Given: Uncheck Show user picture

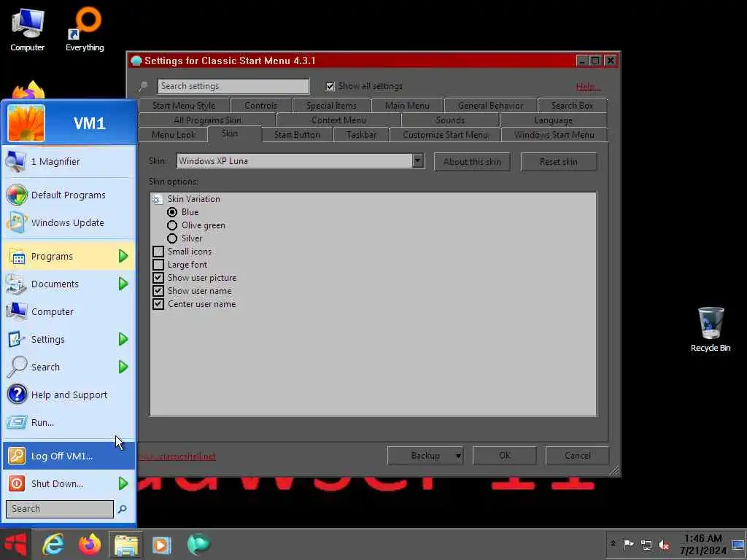Looking at the screenshot, I should 158,278.
